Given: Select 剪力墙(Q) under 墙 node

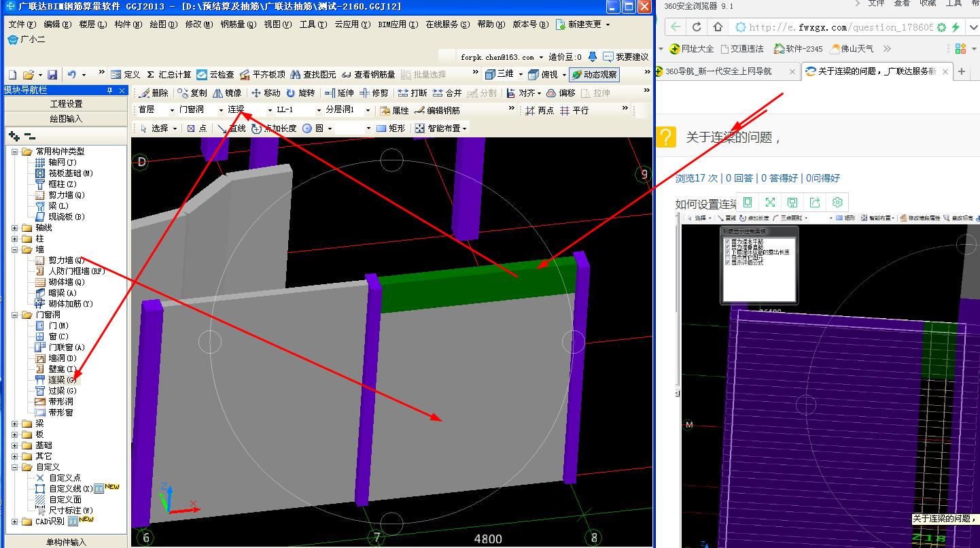Looking at the screenshot, I should (67, 260).
